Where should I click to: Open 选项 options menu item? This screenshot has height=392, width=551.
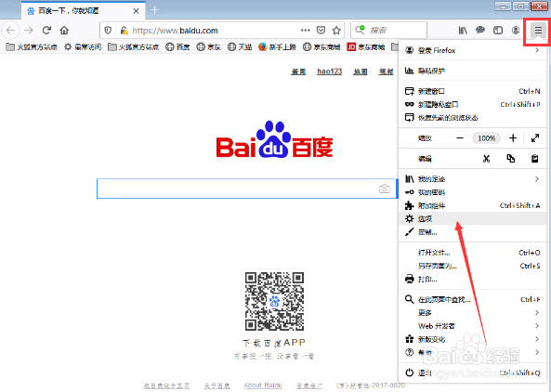tap(472, 219)
